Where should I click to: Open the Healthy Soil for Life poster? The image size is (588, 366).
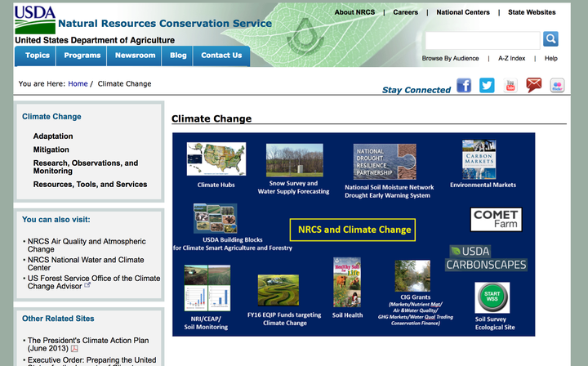pyautogui.click(x=347, y=283)
